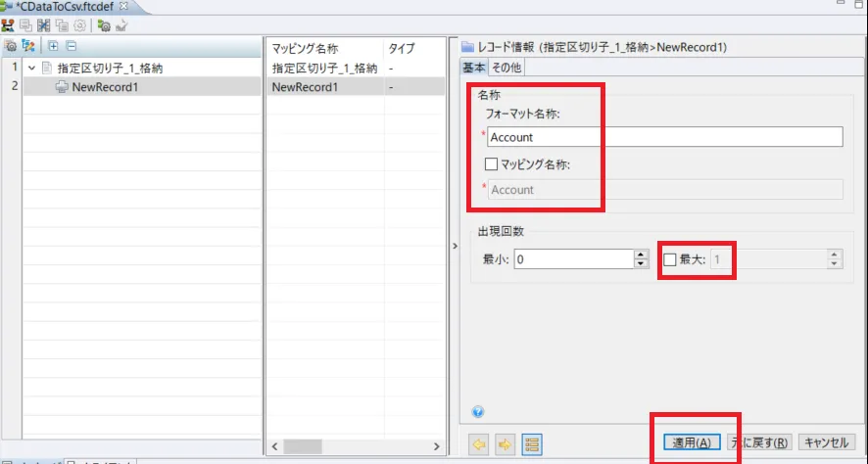The image size is (868, 464).
Task: Click the first icon in the editor toolbar
Action: pos(8,25)
